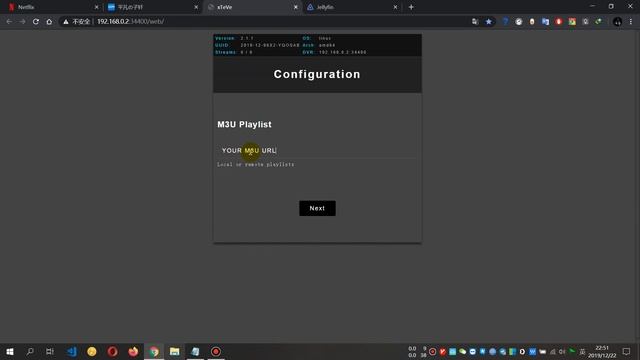Open the Windows notification center
640x360 pixels.
click(626, 351)
